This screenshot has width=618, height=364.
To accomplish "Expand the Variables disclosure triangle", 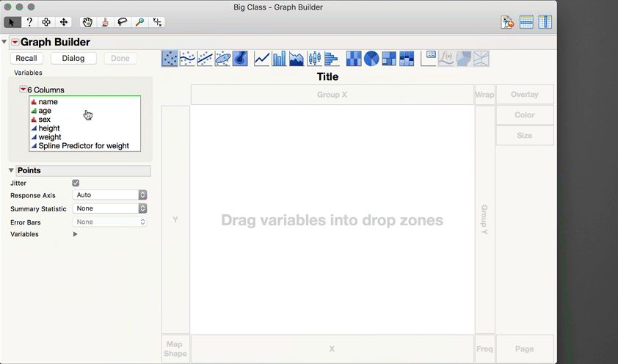I will click(x=75, y=234).
